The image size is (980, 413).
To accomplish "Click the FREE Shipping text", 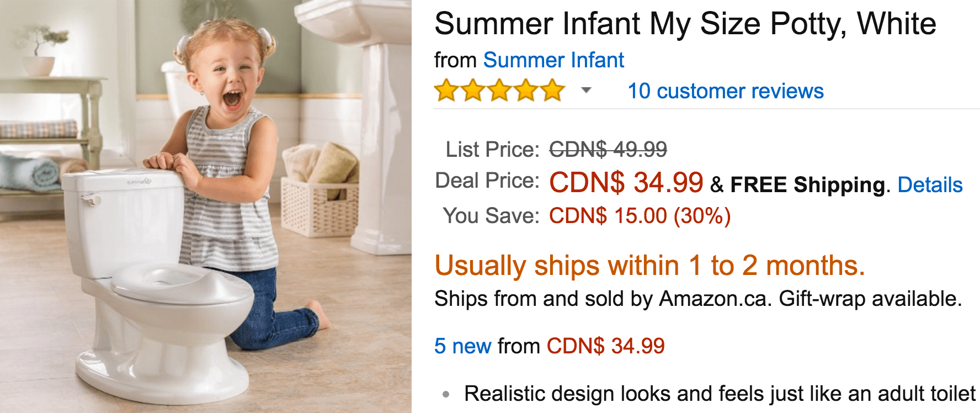I will click(x=808, y=185).
